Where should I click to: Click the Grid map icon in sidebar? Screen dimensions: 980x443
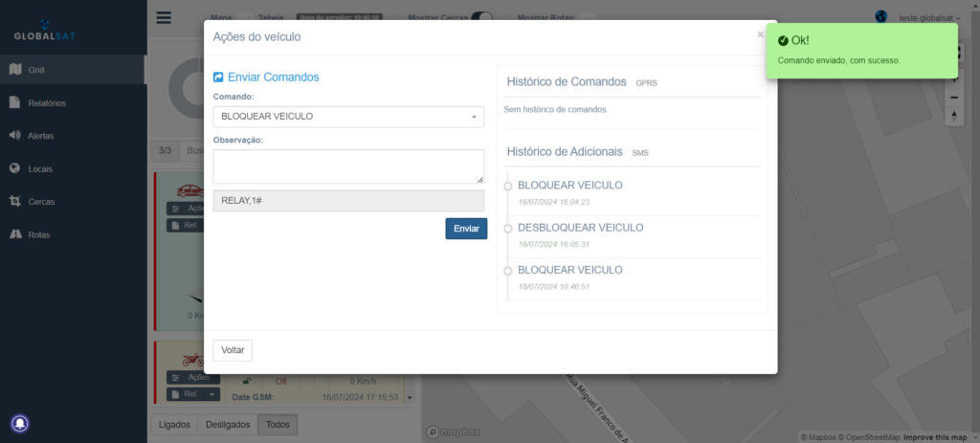(x=15, y=69)
